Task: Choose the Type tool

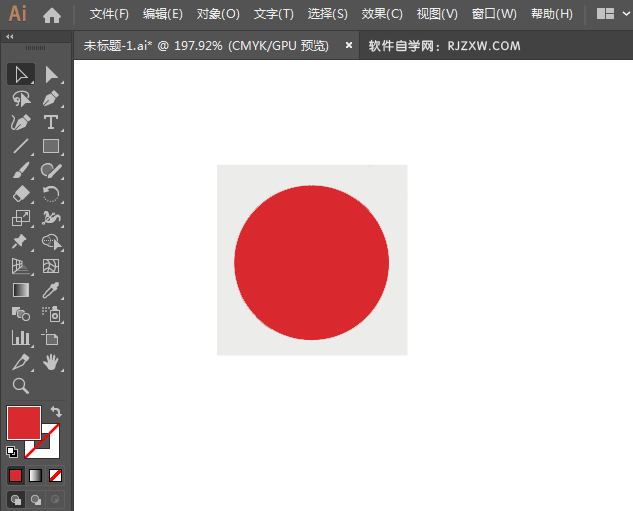Action: tap(51, 122)
